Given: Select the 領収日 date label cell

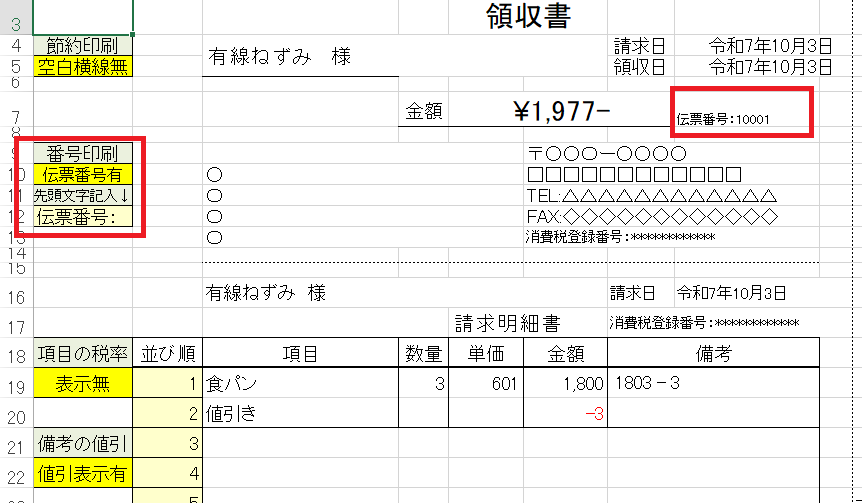Looking at the screenshot, I should tap(639, 67).
